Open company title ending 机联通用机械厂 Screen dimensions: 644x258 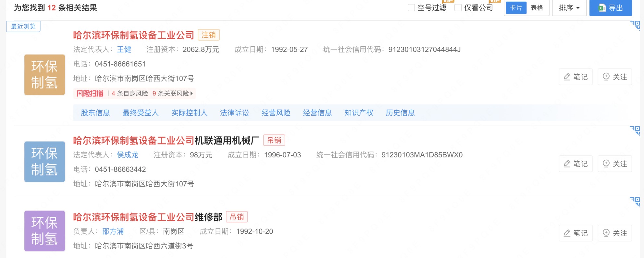click(166, 141)
